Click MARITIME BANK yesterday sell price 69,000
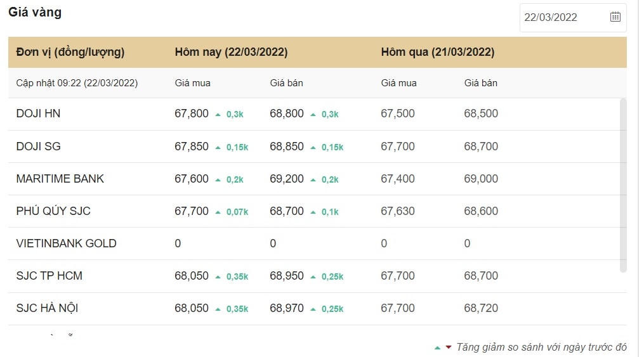644x357 pixels. pos(481,179)
